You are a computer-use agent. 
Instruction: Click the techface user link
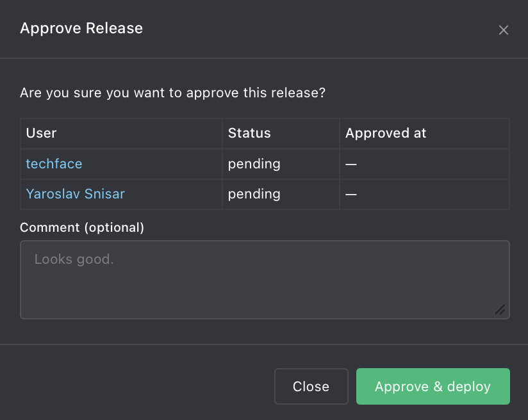54,164
